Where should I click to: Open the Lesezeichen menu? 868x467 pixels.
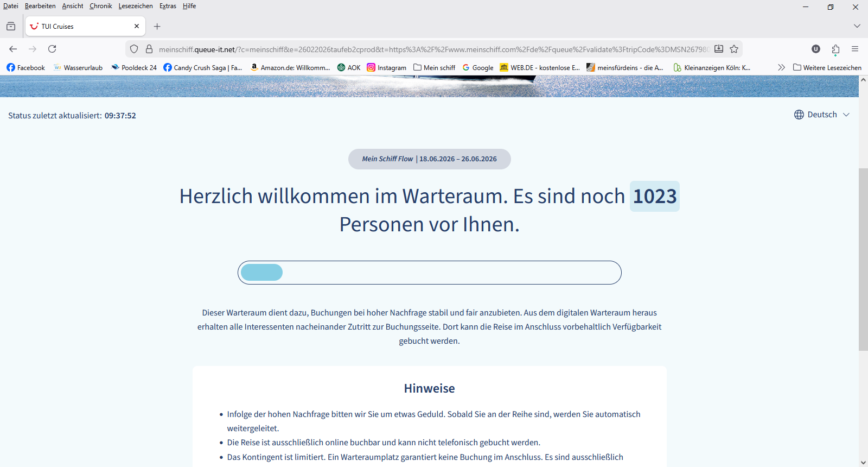pyautogui.click(x=136, y=6)
